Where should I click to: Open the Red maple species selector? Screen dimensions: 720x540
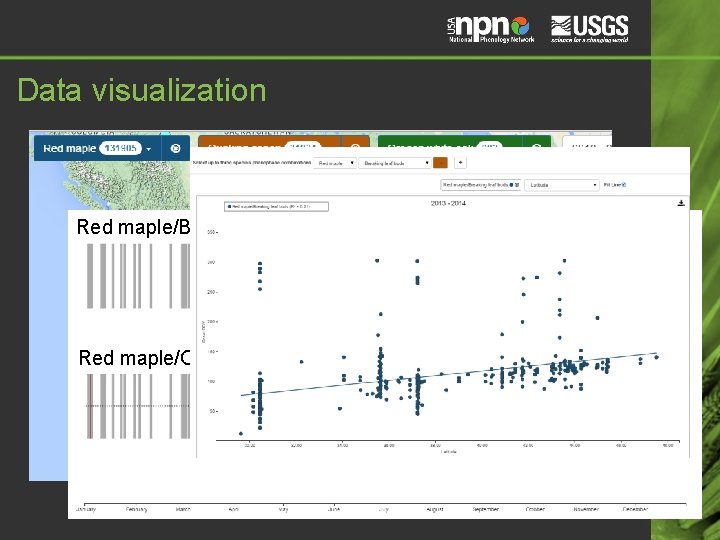tap(335, 163)
